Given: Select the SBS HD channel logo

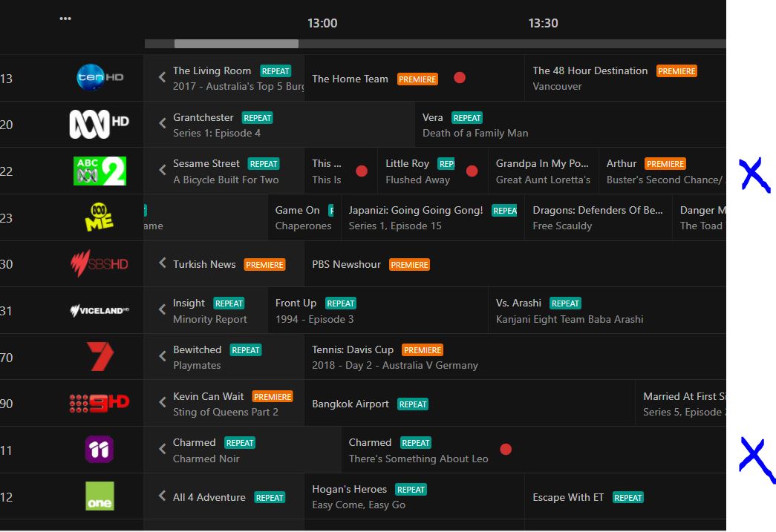Looking at the screenshot, I should pyautogui.click(x=99, y=263).
